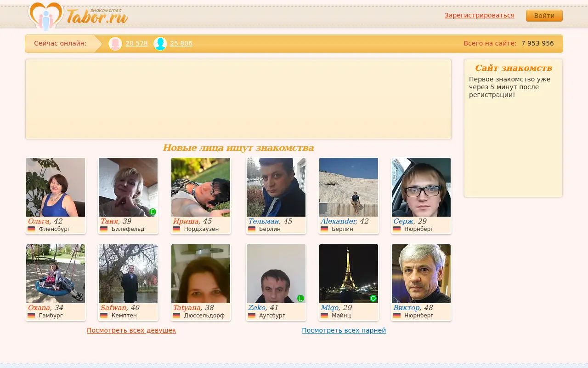Open the Посмотреть всех парней link
588x368 pixels.
pos(344,330)
